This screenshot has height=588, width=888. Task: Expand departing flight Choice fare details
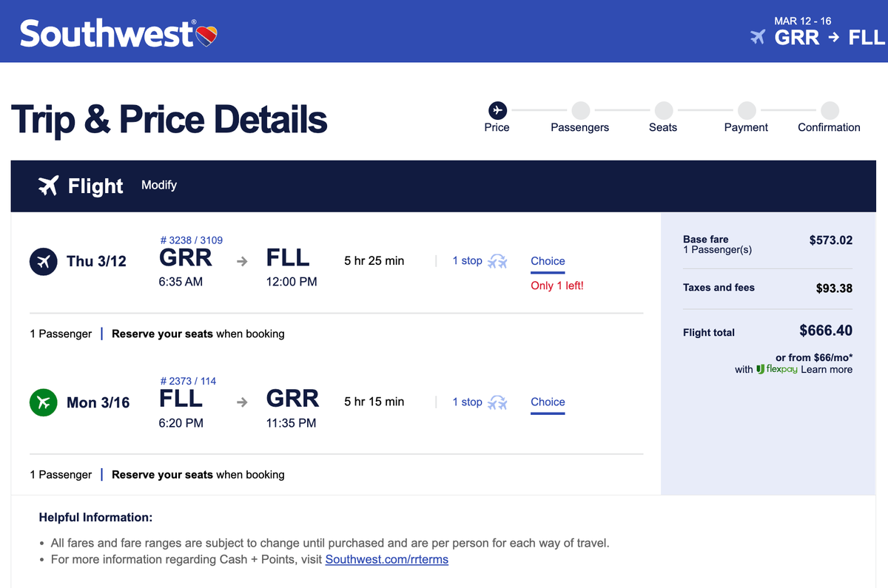(x=547, y=261)
